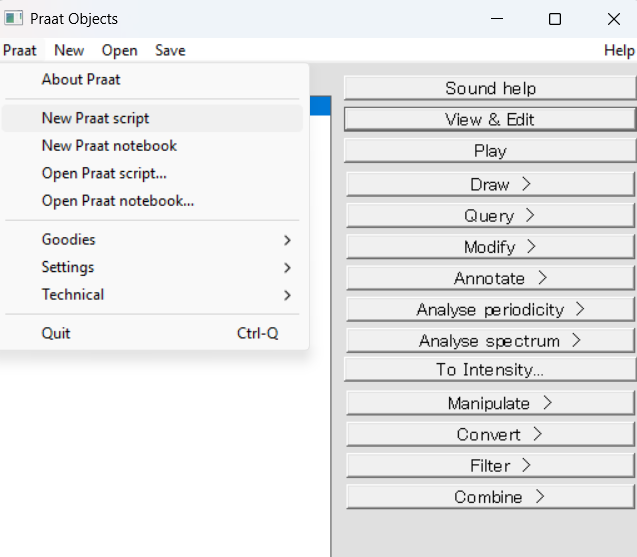Expand the Settings submenu
The image size is (637, 557).
coord(152,267)
